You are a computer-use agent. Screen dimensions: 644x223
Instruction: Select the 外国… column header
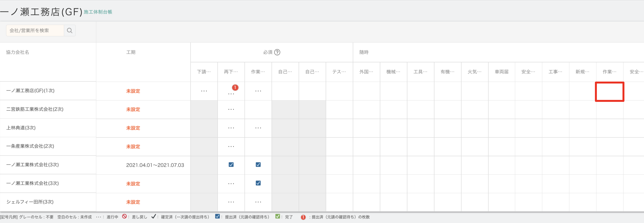(x=366, y=72)
